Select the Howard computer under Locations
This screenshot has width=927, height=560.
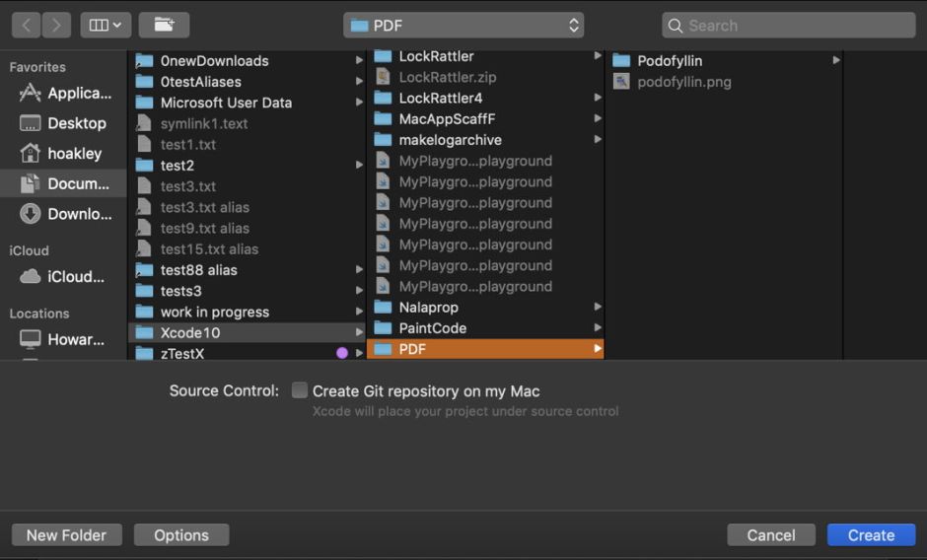click(x=64, y=339)
